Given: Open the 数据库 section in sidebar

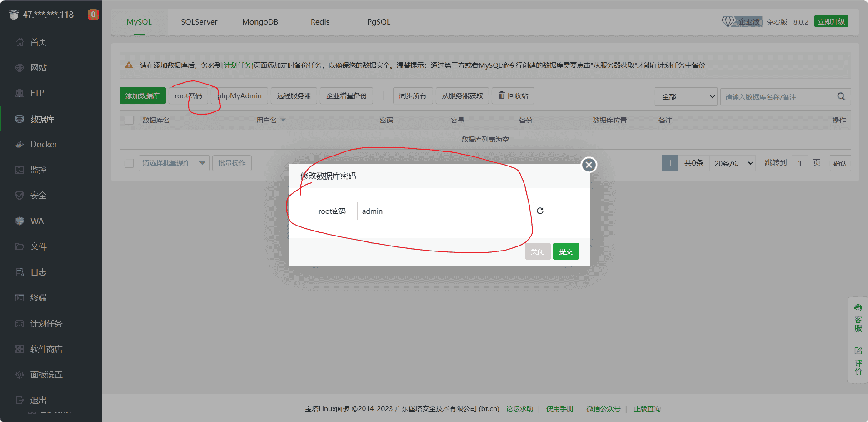Looking at the screenshot, I should (41, 118).
